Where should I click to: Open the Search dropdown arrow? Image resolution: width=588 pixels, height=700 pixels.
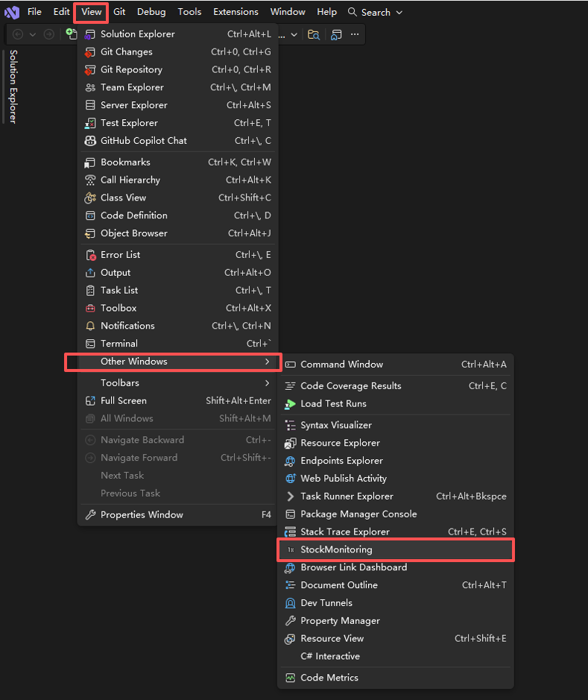click(399, 13)
